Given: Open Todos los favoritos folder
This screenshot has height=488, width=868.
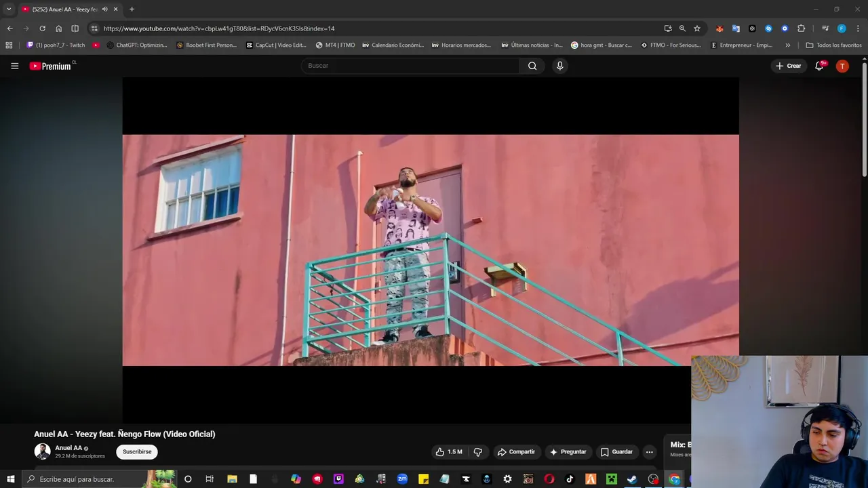Looking at the screenshot, I should pyautogui.click(x=833, y=45).
